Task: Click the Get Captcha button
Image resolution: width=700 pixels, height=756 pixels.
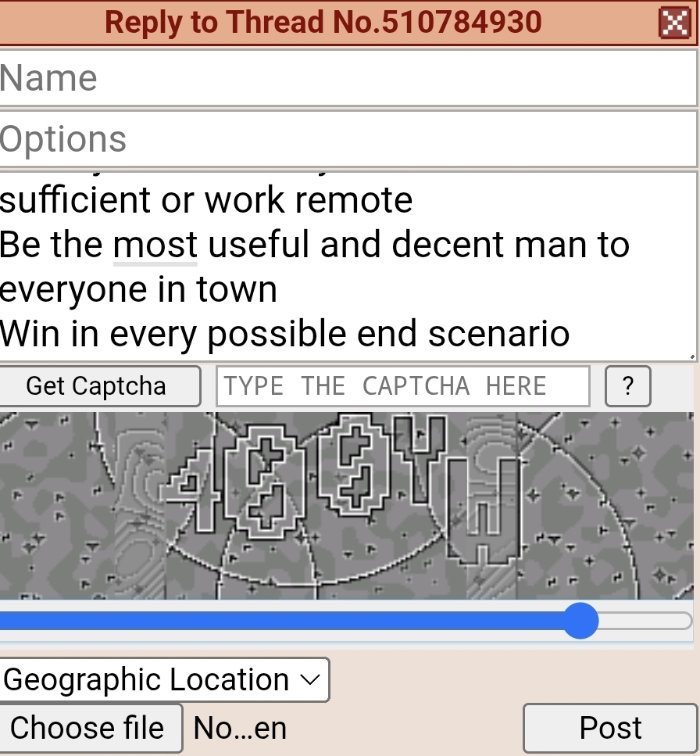Action: [x=98, y=386]
